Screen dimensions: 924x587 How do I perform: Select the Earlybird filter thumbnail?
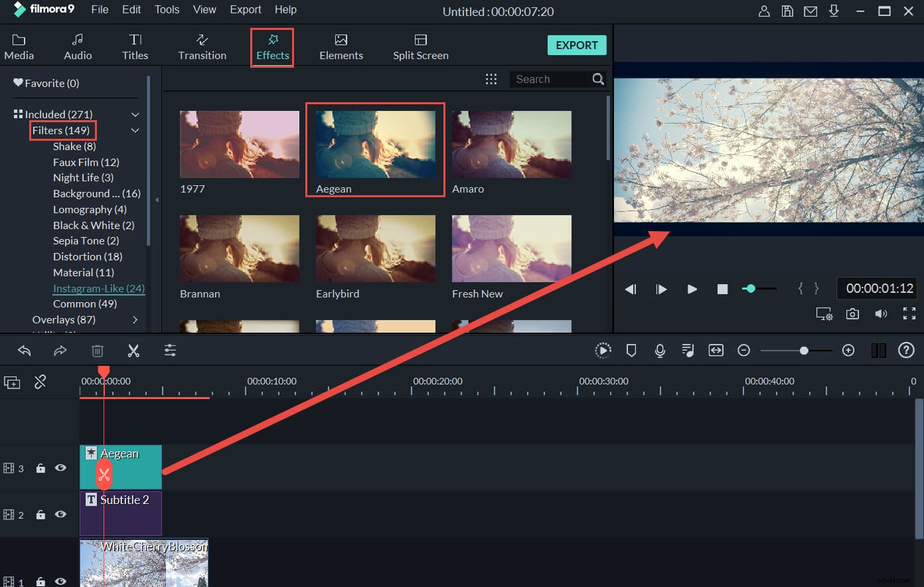click(x=376, y=248)
